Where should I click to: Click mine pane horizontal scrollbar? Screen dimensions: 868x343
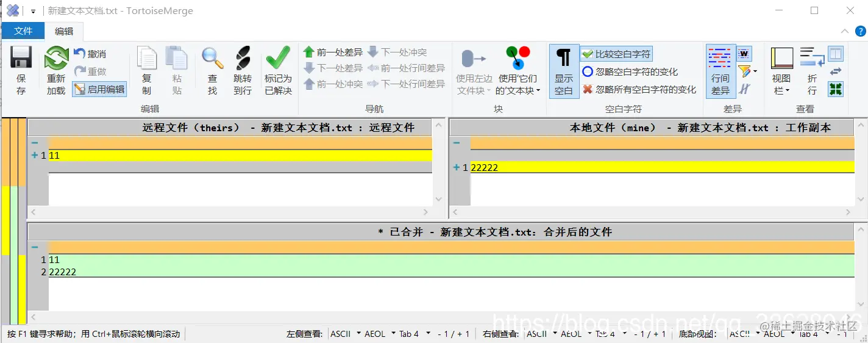[x=652, y=212]
